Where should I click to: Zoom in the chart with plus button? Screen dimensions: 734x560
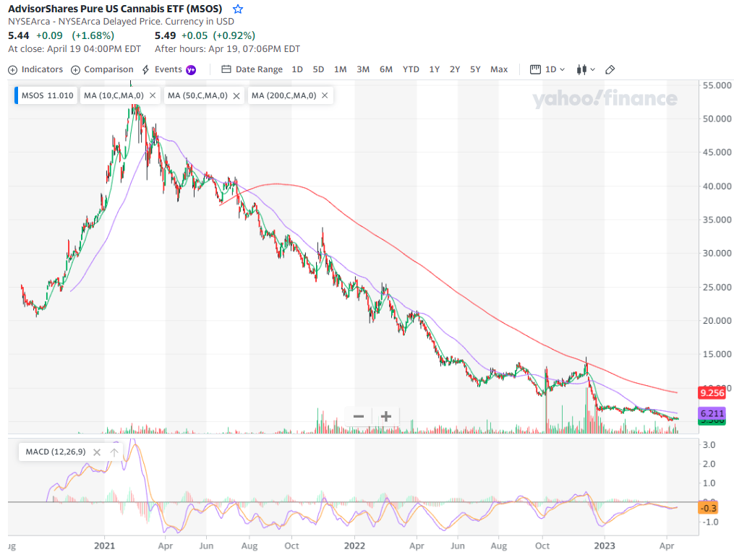click(385, 416)
